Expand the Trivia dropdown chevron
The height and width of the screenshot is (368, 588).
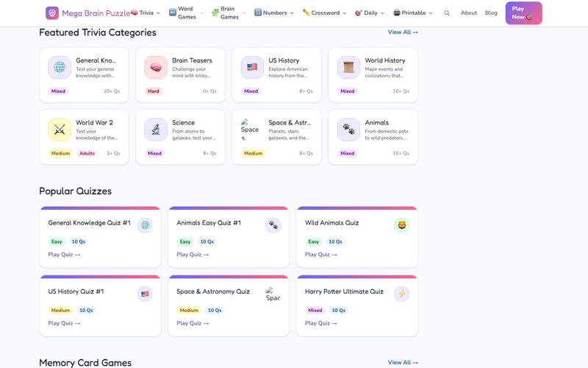click(158, 13)
